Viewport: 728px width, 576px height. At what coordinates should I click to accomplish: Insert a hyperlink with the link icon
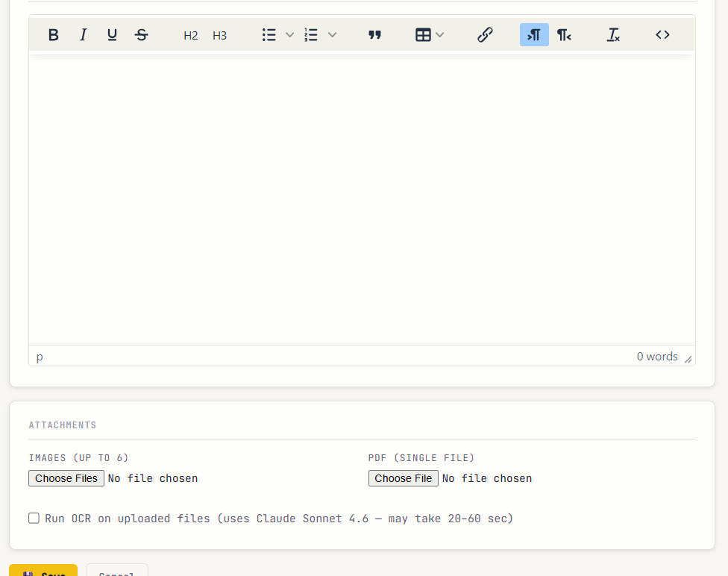tap(485, 35)
